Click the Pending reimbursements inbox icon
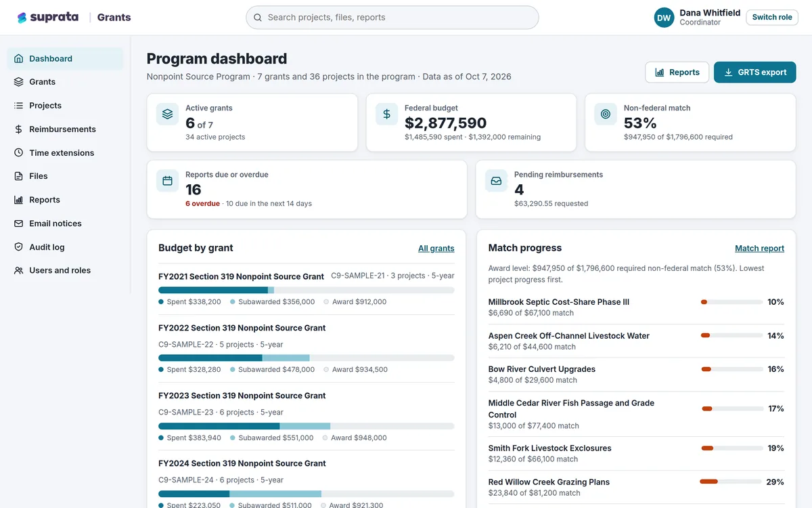 coord(496,181)
